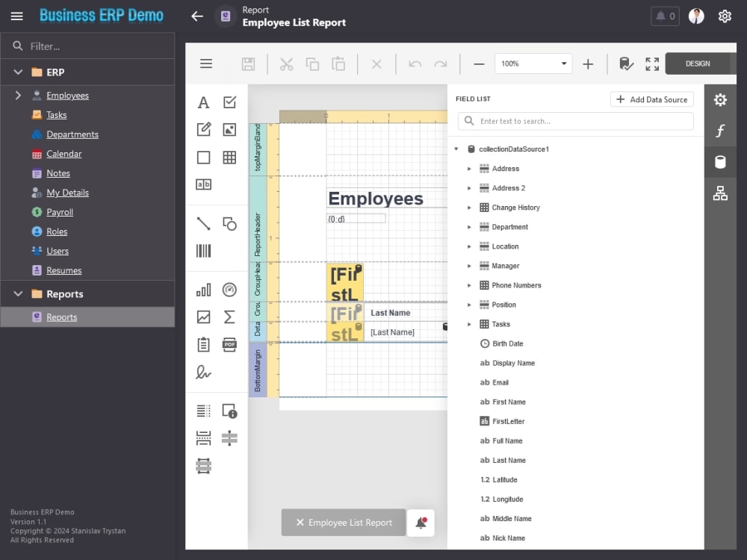747x560 pixels.
Task: Switch to the DESIGN tab
Action: [x=698, y=63]
